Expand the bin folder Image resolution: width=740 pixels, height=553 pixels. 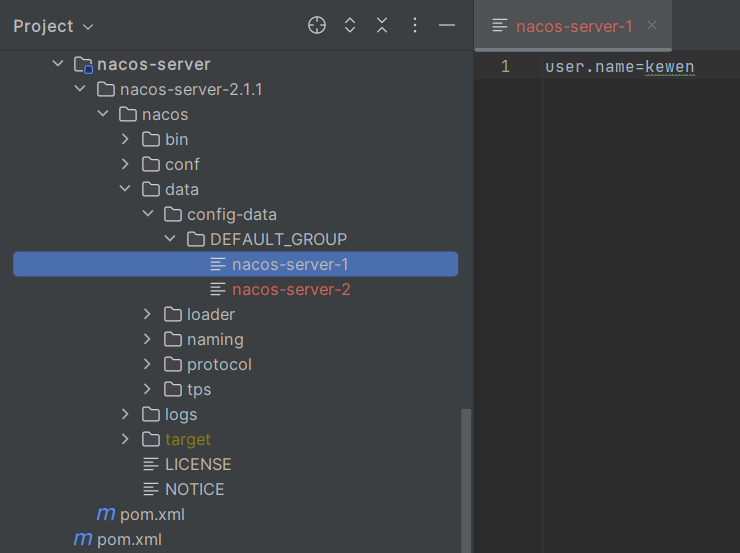click(x=125, y=139)
